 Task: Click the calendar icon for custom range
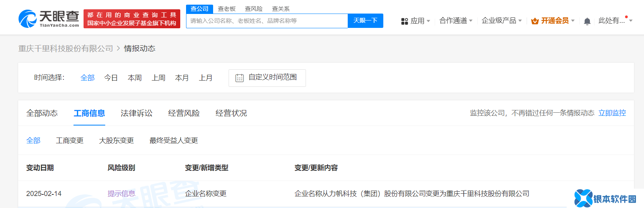click(x=239, y=78)
